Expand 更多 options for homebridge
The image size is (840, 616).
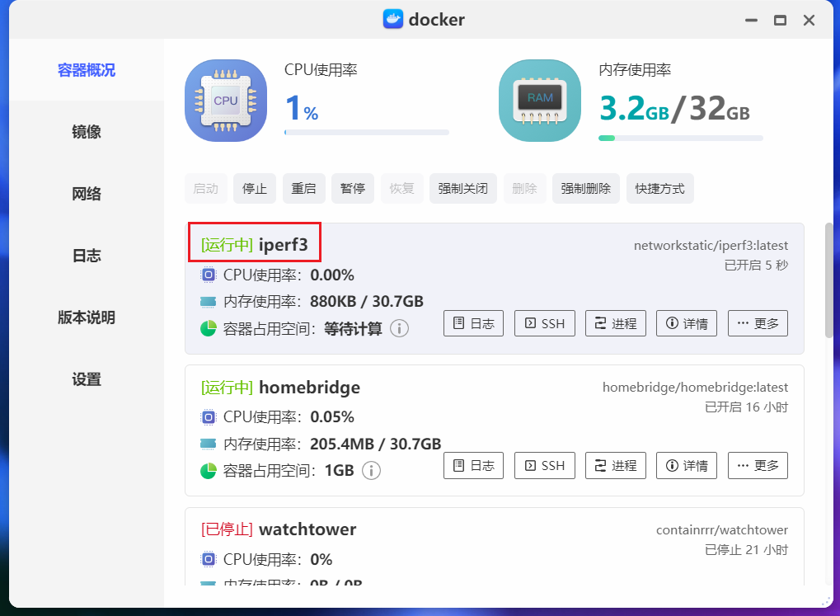point(758,465)
